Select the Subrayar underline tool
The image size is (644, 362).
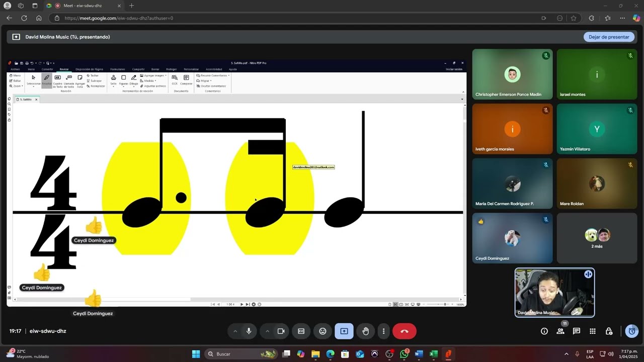click(x=94, y=80)
